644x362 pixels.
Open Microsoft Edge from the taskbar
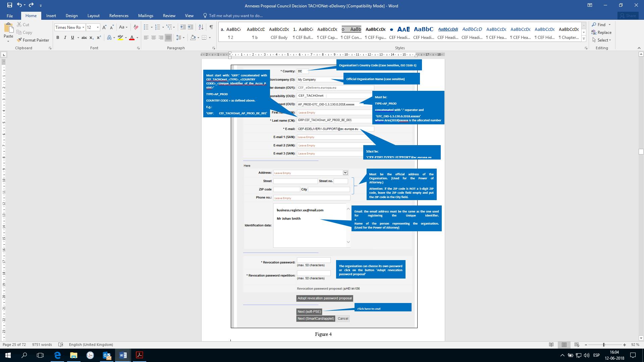tap(57, 355)
